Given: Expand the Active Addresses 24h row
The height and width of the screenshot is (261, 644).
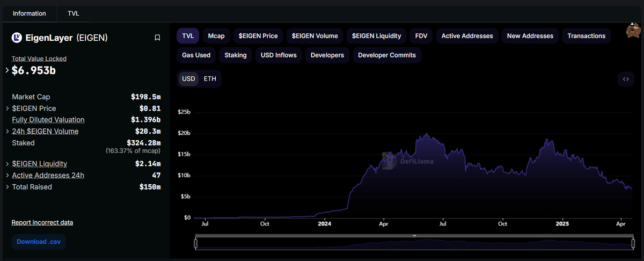Looking at the screenshot, I should coord(8,175).
